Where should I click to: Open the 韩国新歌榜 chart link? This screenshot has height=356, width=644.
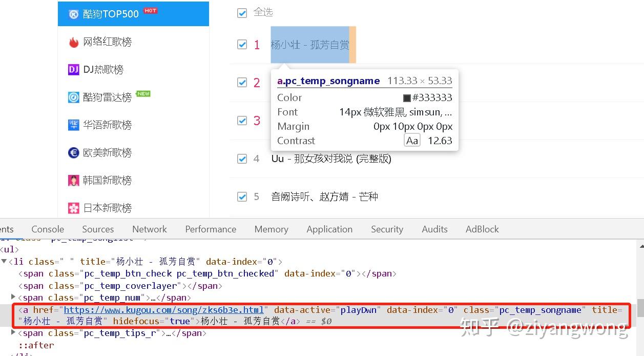108,181
